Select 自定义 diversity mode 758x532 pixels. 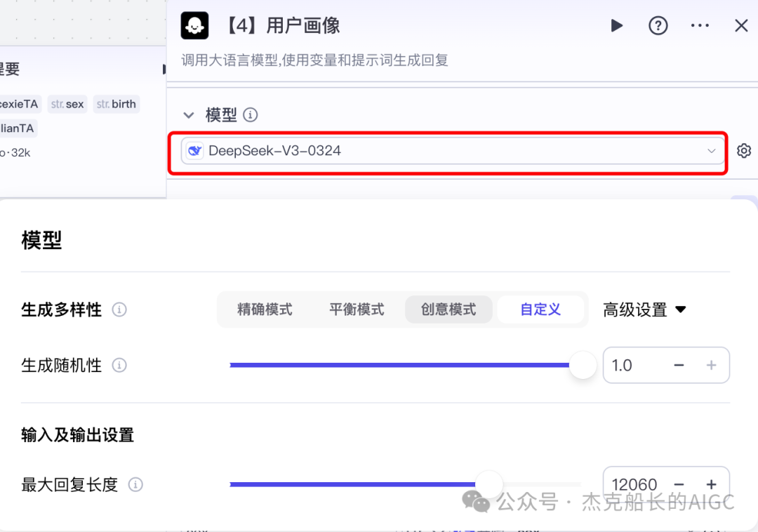pos(540,310)
